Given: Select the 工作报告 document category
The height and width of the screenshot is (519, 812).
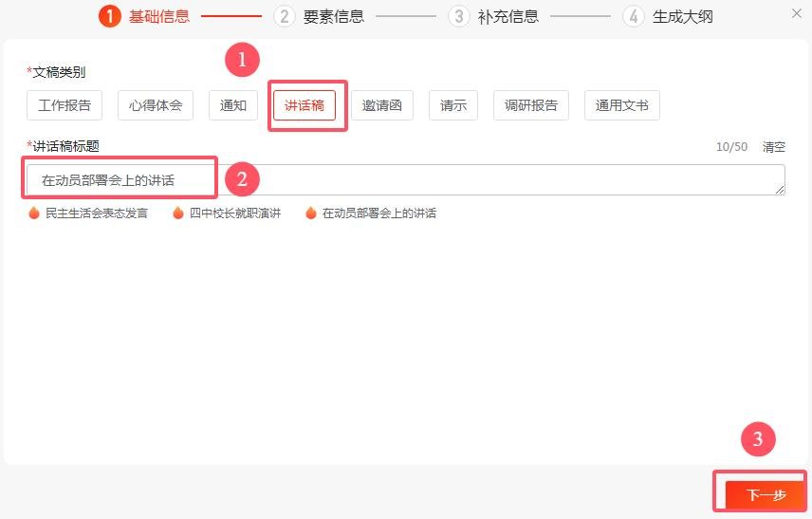Looking at the screenshot, I should click(x=65, y=105).
